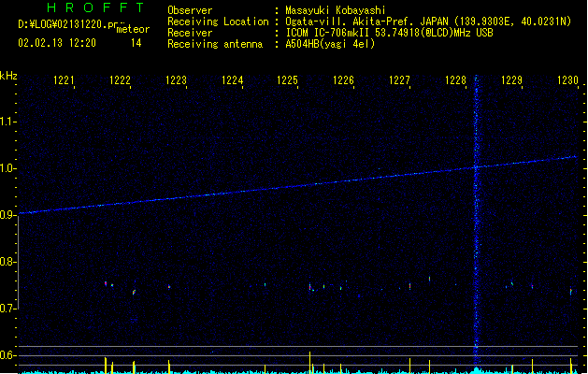This screenshot has height=374, width=588.
Task: Select the ICOM IC-706mkII receiver text
Action: click(x=389, y=33)
